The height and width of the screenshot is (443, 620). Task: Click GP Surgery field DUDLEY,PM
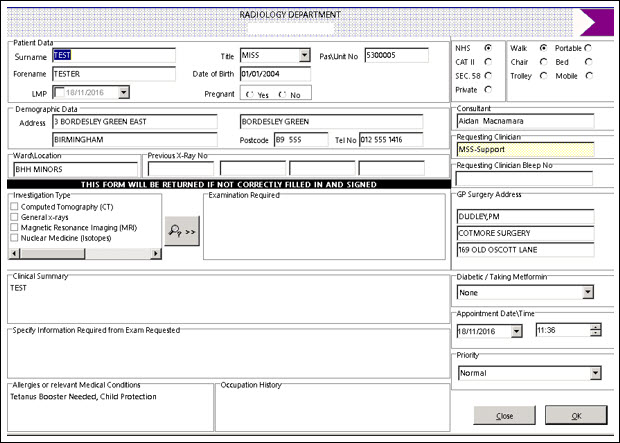coord(525,216)
